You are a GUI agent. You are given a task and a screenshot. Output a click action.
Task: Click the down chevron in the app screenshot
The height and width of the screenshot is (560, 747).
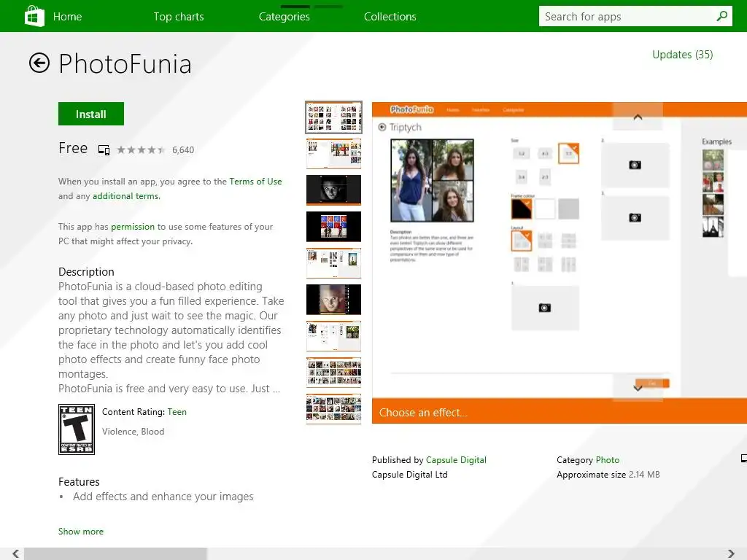638,388
